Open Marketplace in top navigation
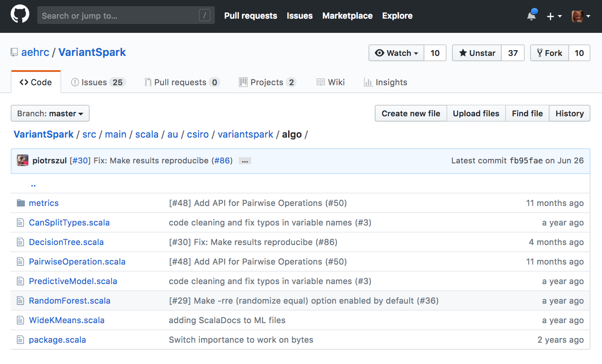Image resolution: width=602 pixels, height=364 pixels. point(347,16)
